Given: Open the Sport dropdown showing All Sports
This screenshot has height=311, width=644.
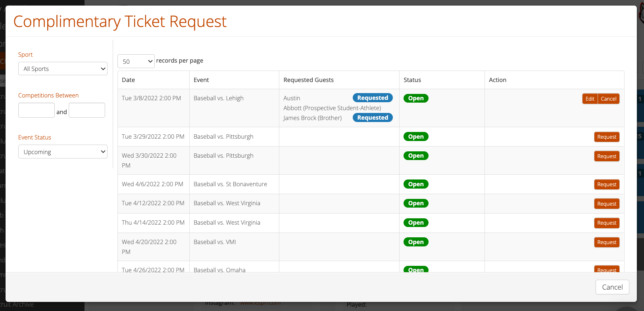Looking at the screenshot, I should [x=63, y=69].
